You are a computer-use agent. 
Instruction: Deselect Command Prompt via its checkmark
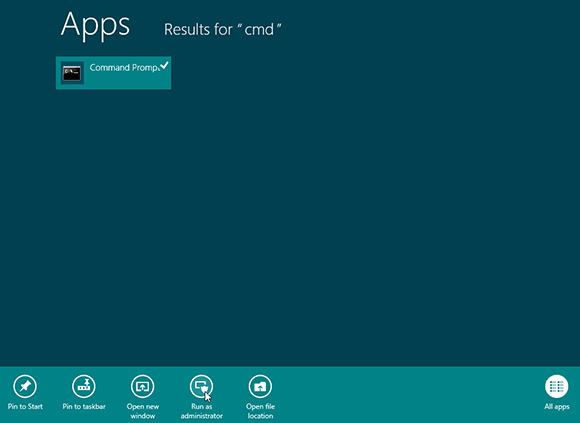coord(165,66)
